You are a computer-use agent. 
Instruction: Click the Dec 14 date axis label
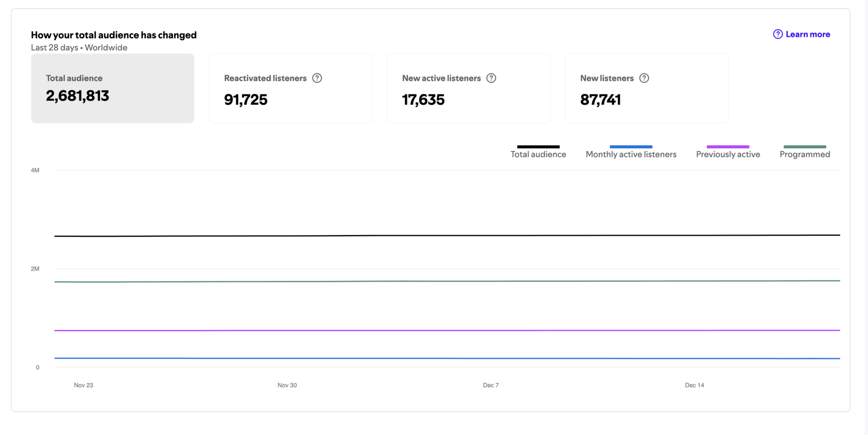point(694,385)
